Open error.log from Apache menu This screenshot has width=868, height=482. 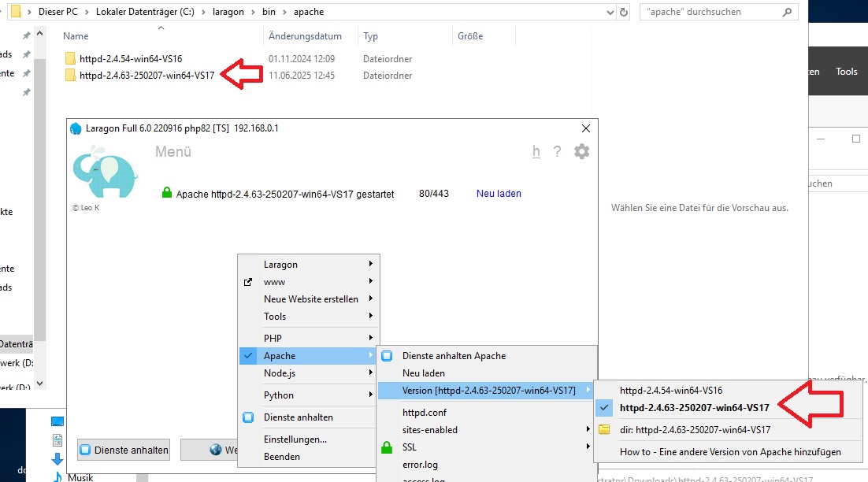click(420, 465)
